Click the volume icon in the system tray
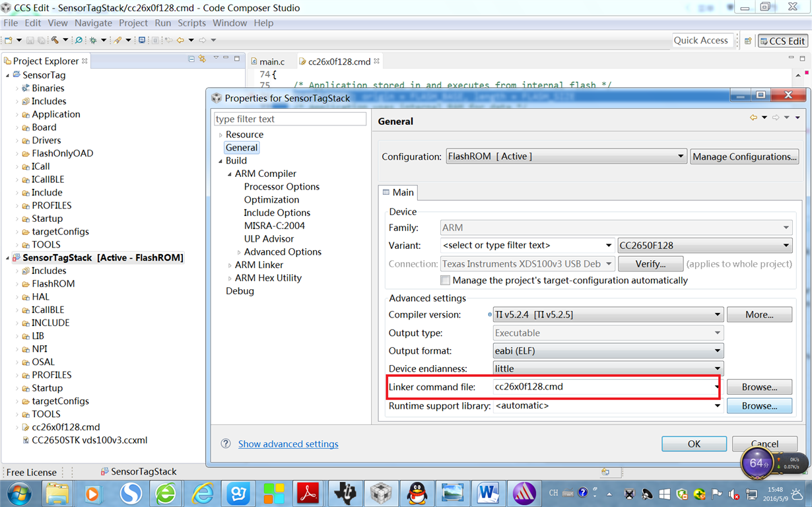 click(733, 494)
